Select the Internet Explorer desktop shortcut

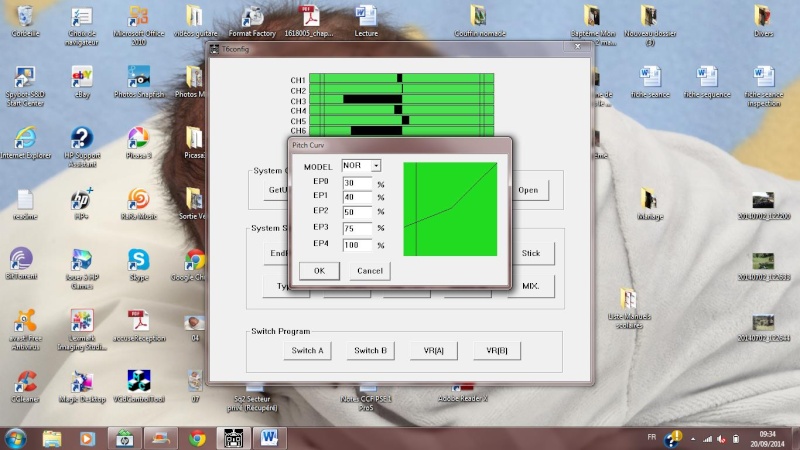pyautogui.click(x=26, y=143)
